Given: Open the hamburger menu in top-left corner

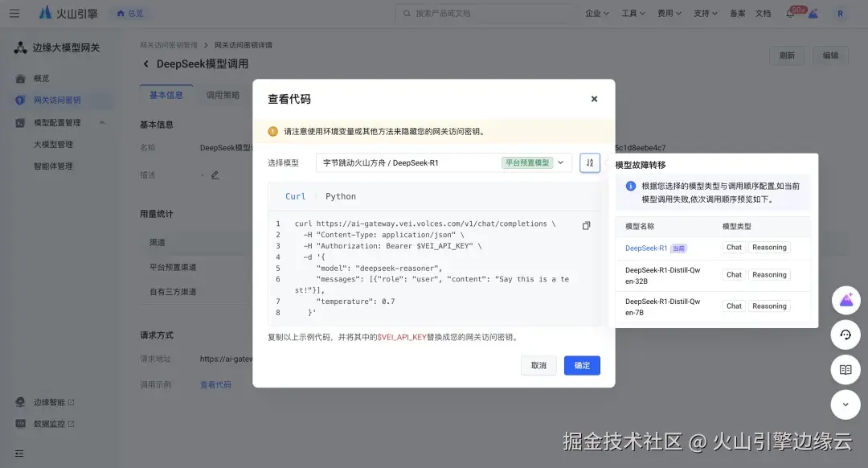Looking at the screenshot, I should tap(14, 12).
